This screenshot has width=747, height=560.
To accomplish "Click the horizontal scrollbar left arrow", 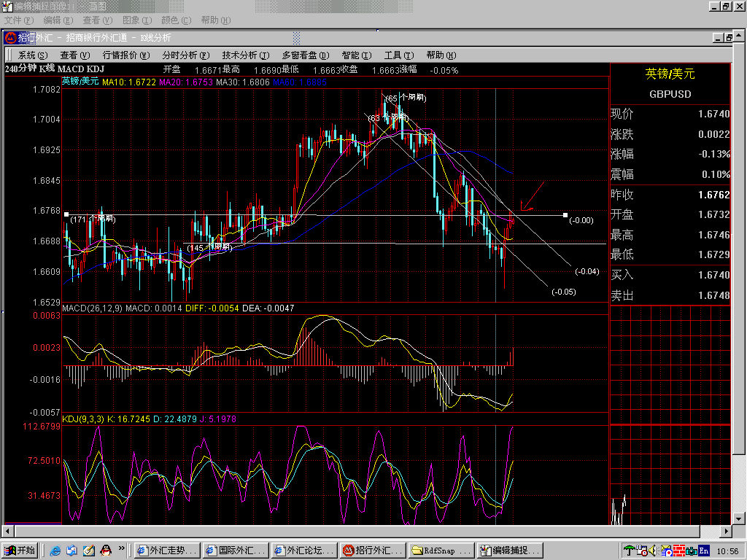I will click(7, 531).
